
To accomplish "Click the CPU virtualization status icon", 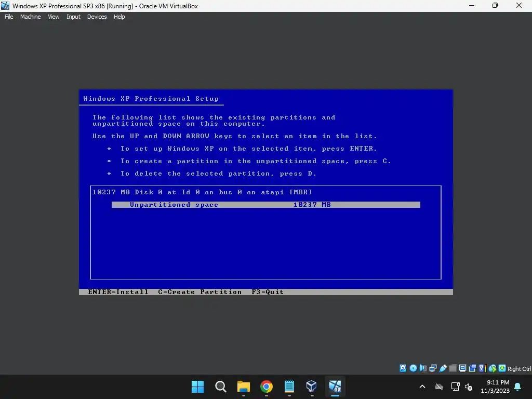I will (483, 368).
